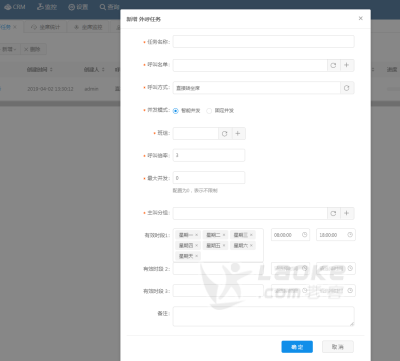The width and height of the screenshot is (400, 361).
Task: Select the second 并发模式 radio option
Action: pos(209,111)
